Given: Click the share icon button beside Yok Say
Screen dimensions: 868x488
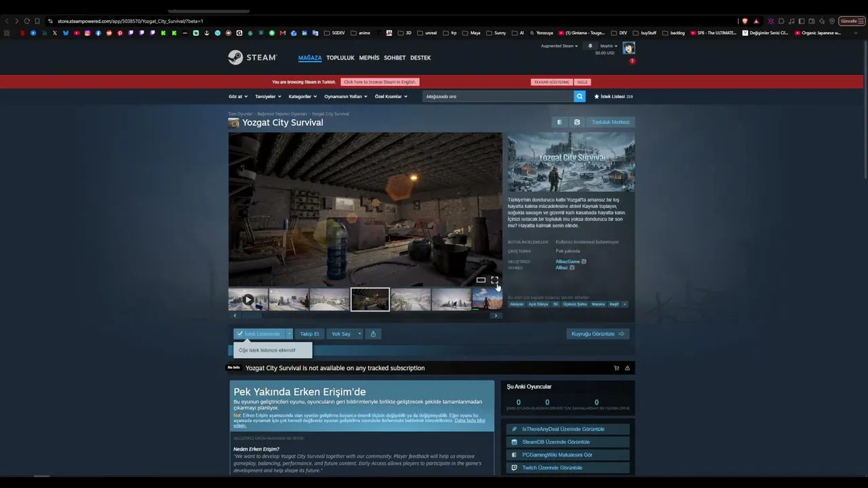Looking at the screenshot, I should (x=373, y=333).
